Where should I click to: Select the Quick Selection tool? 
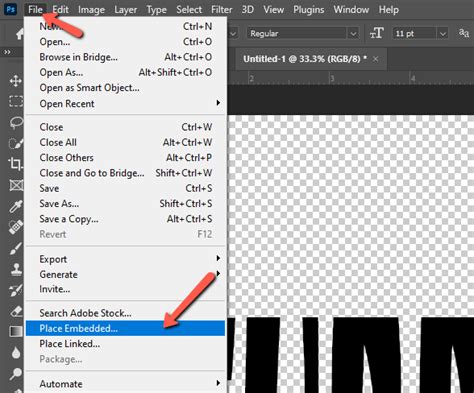pyautogui.click(x=16, y=144)
